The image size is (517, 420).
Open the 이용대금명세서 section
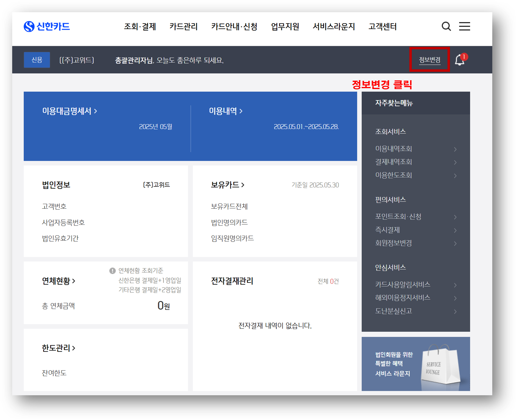click(70, 111)
